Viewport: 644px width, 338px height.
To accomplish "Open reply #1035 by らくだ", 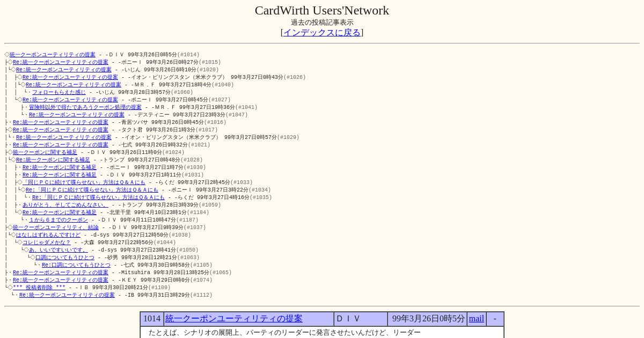I will pyautogui.click(x=99, y=197).
